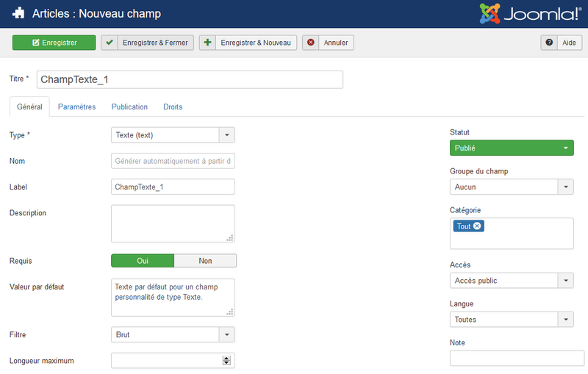Set Requis to Non
The height and width of the screenshot is (374, 588).
205,261
